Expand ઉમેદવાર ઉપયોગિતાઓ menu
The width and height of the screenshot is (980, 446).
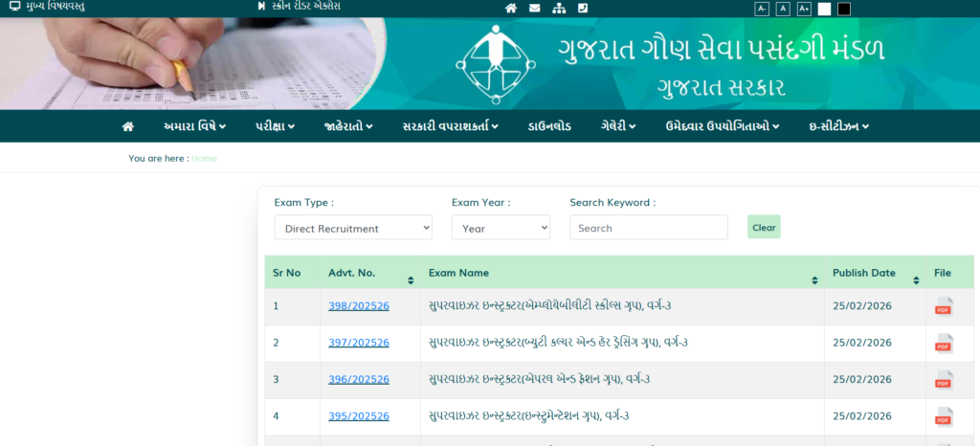(x=723, y=126)
